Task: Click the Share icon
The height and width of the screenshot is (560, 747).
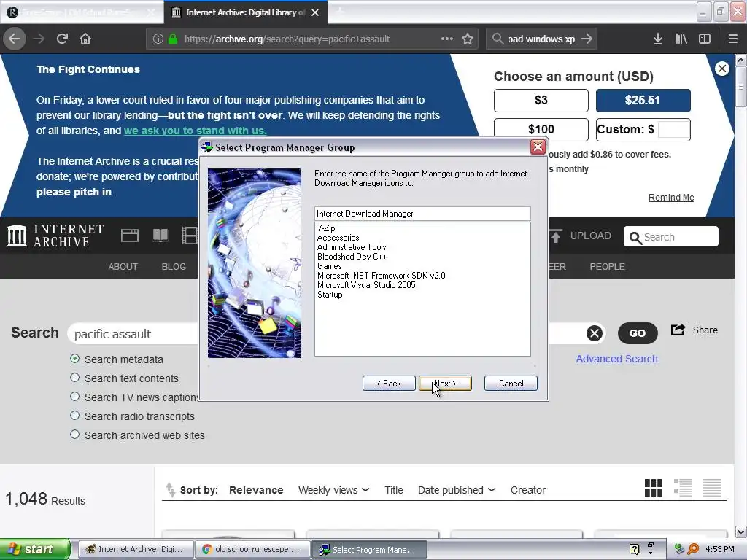Action: pyautogui.click(x=678, y=330)
